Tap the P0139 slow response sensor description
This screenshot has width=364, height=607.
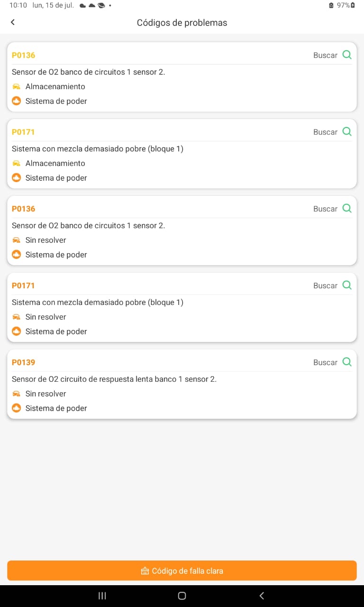tap(114, 379)
